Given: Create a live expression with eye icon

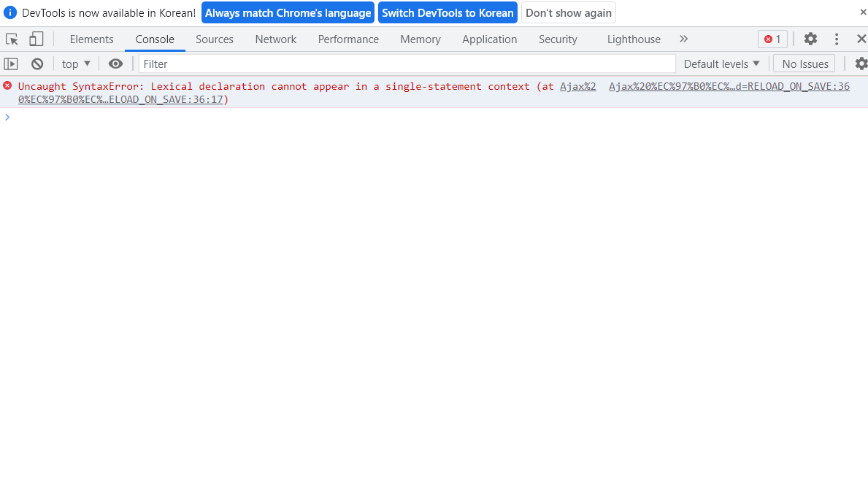Looking at the screenshot, I should coord(115,64).
